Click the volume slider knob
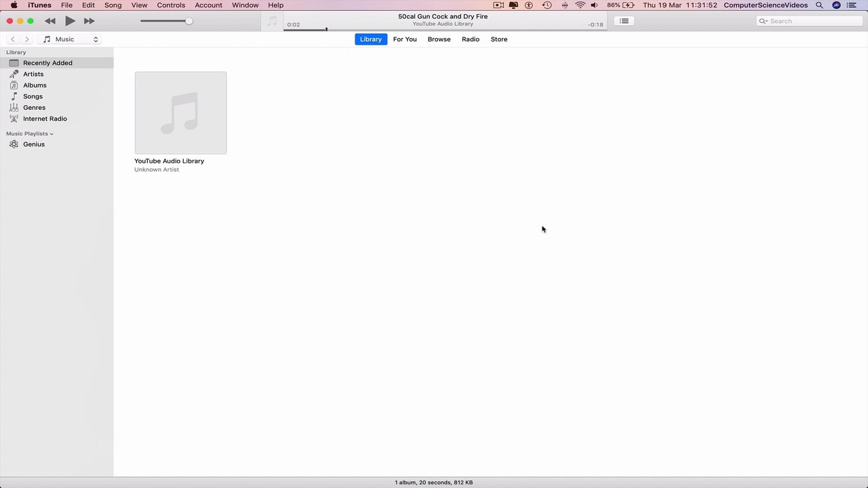The width and height of the screenshot is (868, 488). click(189, 21)
